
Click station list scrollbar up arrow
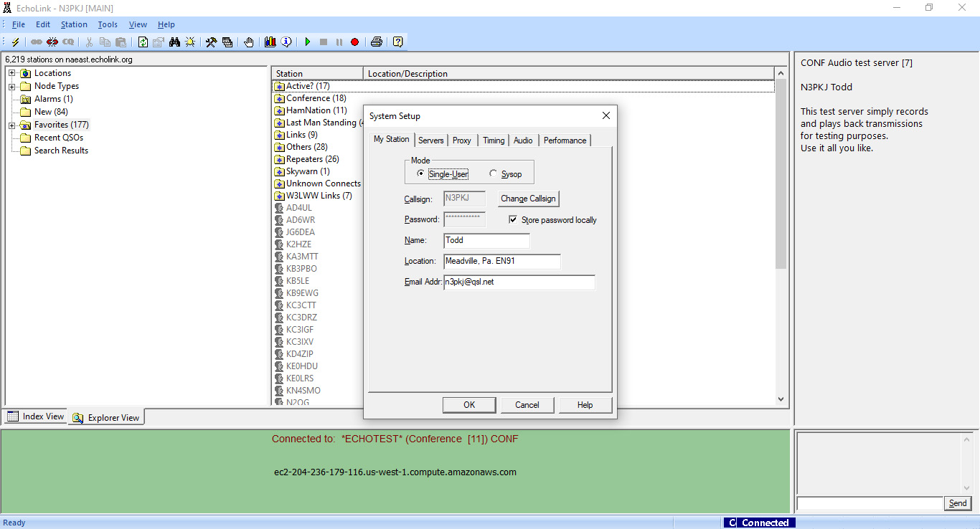click(x=781, y=73)
